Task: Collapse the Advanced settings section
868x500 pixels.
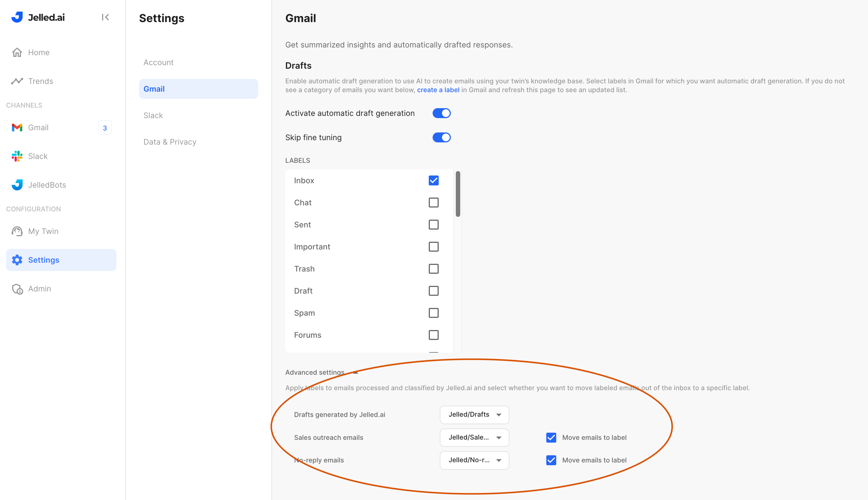Action: point(356,373)
